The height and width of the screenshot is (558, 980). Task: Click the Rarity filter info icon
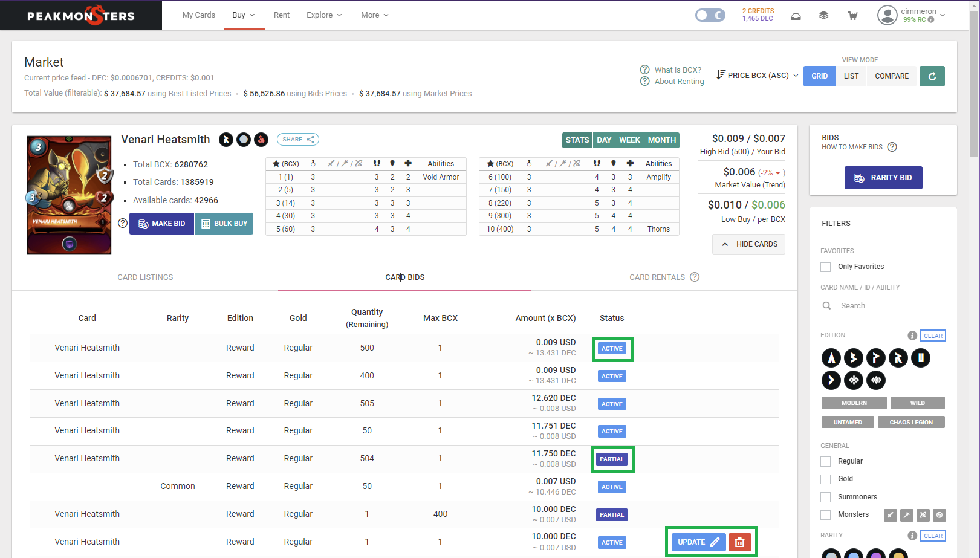(x=912, y=536)
